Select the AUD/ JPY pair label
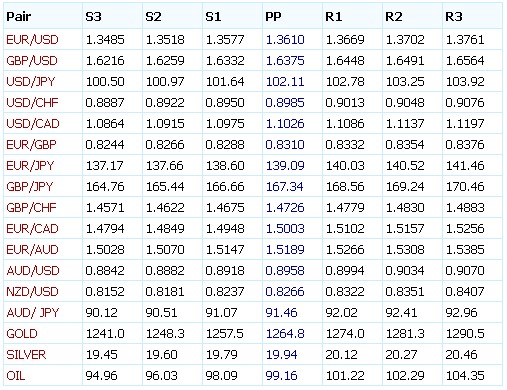Viewport: 507px width, 390px height. click(33, 313)
